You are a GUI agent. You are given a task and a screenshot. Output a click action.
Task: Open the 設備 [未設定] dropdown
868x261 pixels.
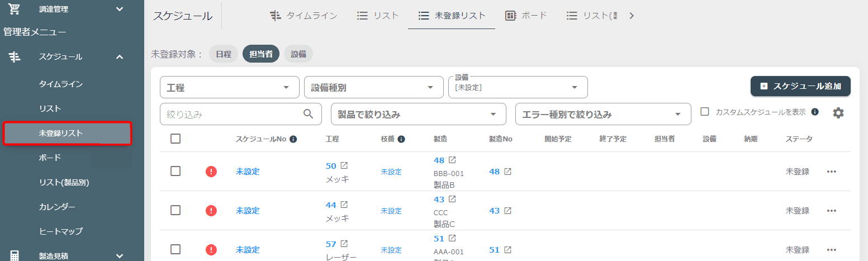click(518, 87)
